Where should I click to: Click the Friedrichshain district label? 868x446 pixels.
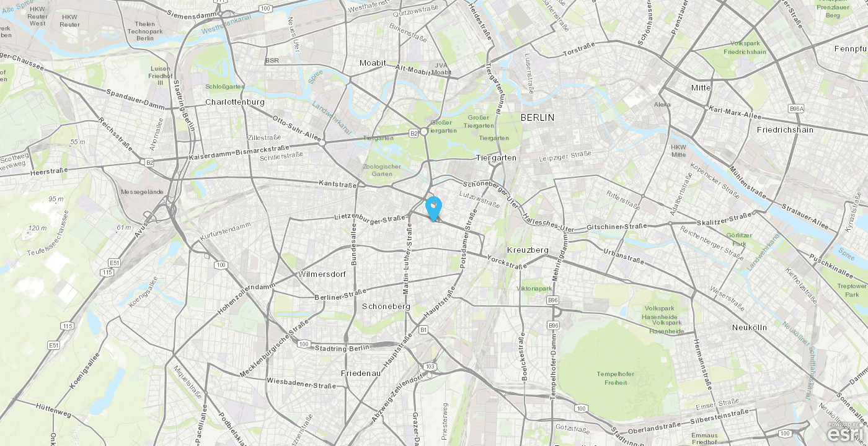coord(785,129)
